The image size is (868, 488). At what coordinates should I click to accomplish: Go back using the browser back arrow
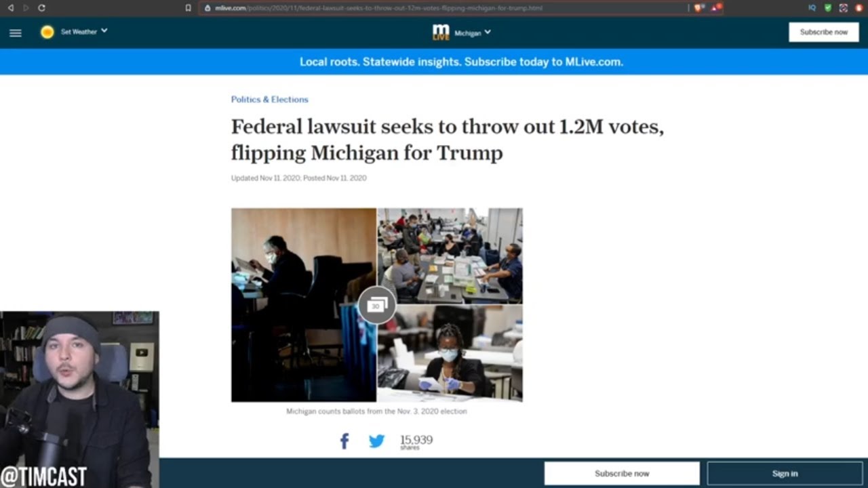pyautogui.click(x=10, y=7)
